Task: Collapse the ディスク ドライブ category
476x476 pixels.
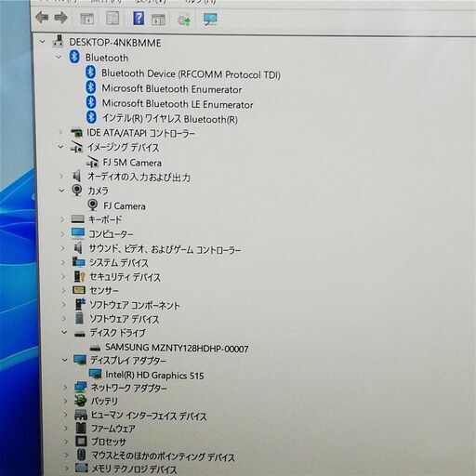Action: [64, 332]
